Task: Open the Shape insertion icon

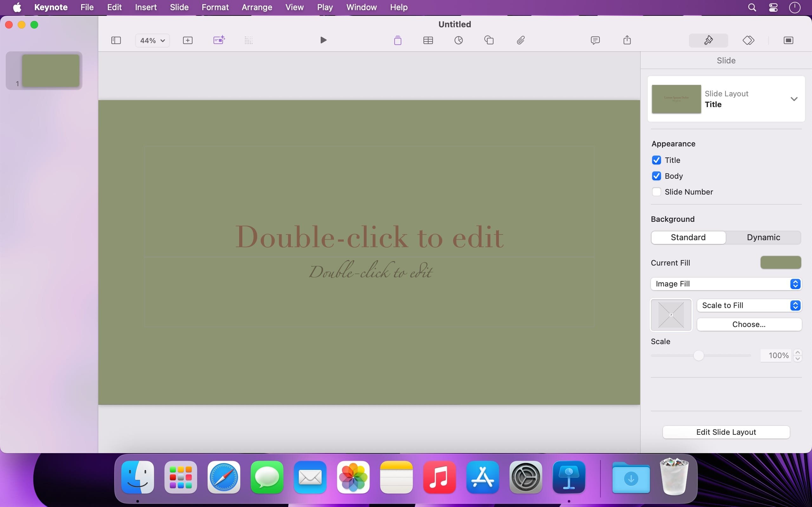Action: (489, 40)
